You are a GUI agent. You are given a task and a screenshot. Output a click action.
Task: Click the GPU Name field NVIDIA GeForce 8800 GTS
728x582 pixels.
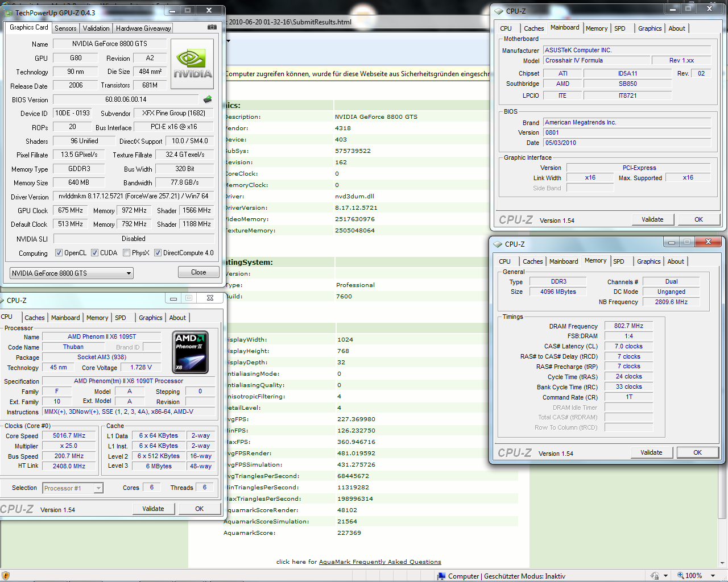coord(110,44)
